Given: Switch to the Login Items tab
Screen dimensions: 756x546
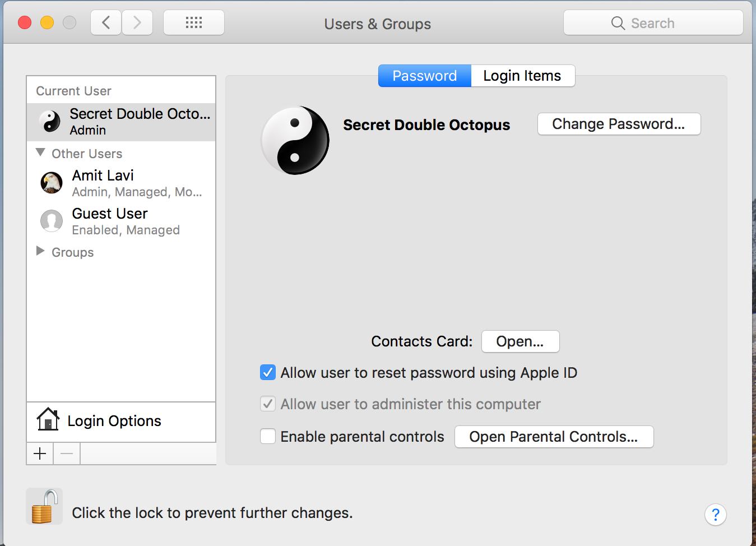Looking at the screenshot, I should click(523, 76).
